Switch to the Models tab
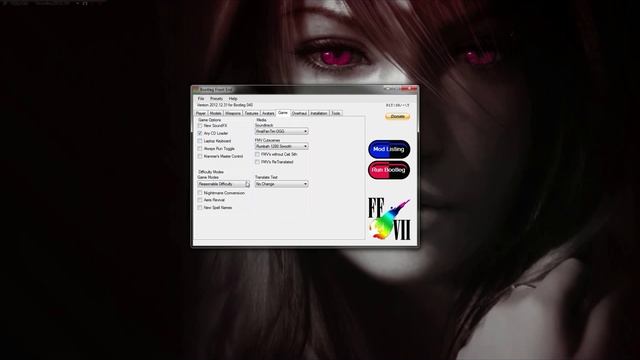640x360 pixels. click(215, 113)
